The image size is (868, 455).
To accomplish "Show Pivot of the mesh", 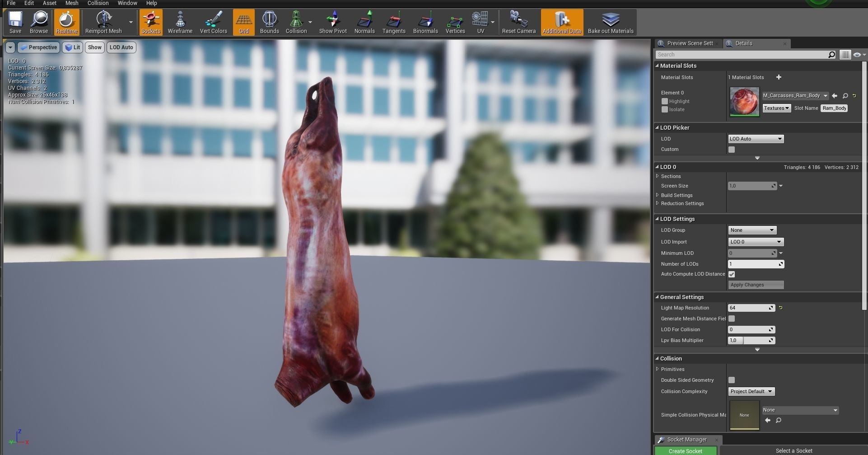I will [333, 22].
